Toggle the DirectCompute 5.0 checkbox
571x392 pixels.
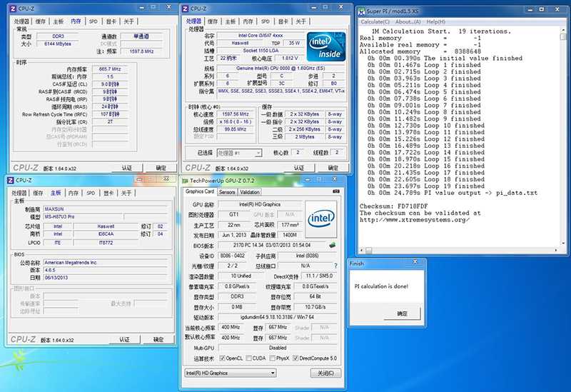[x=295, y=358]
